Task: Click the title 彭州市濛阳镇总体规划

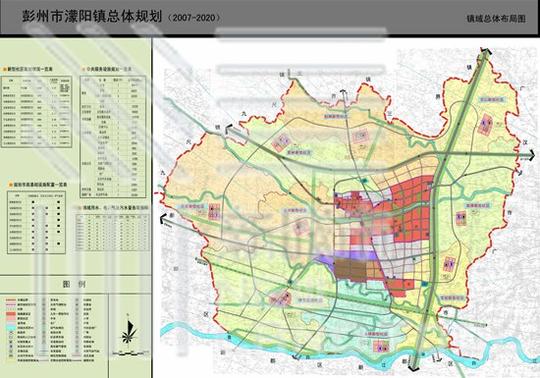Action: click(92, 16)
